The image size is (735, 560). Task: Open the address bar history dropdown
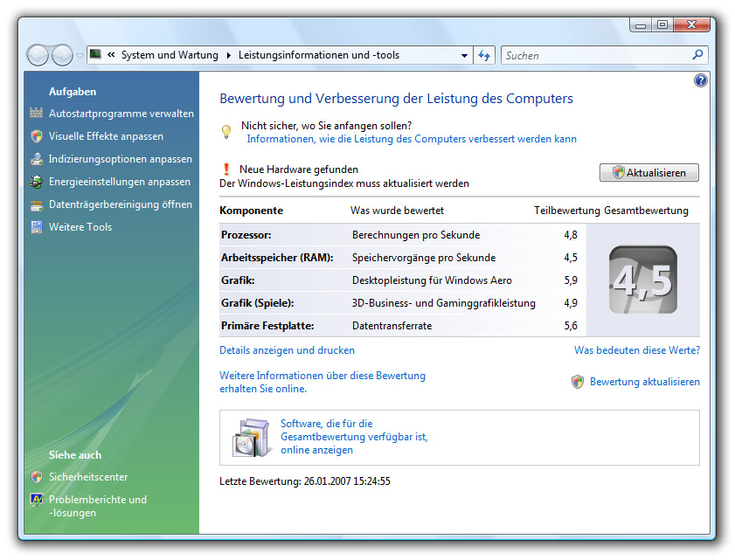point(465,55)
